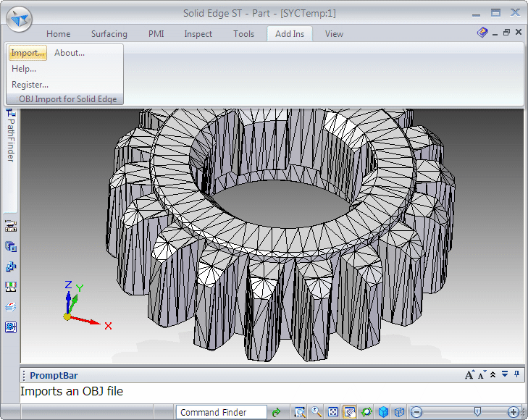Click the Zoom Area icon in status bar
Screen dimensions: 528x420
click(x=299, y=412)
